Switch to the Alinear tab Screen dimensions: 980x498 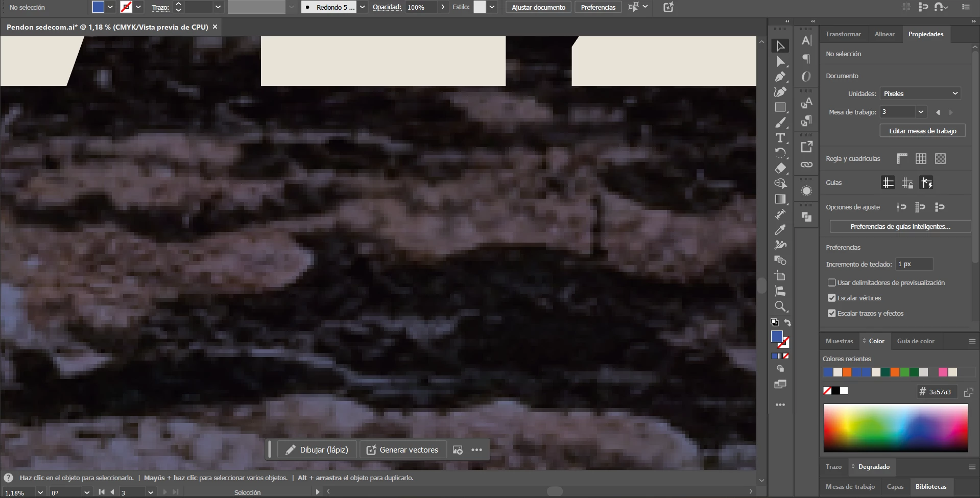885,34
